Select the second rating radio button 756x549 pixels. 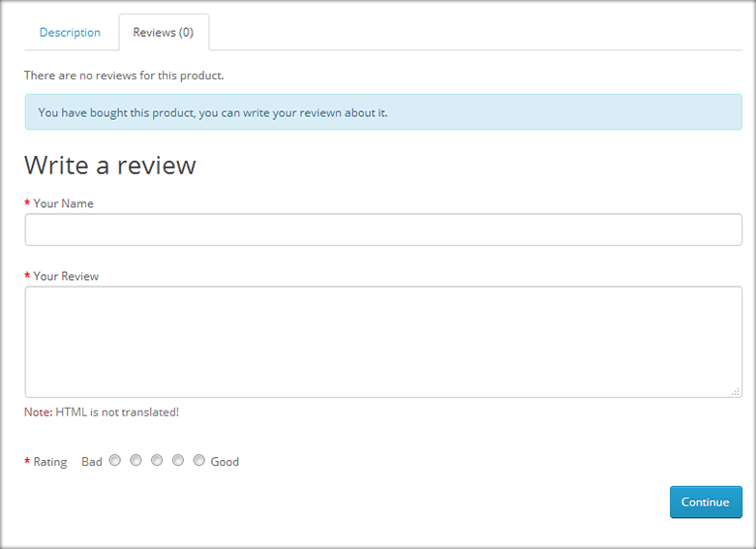[x=136, y=460]
